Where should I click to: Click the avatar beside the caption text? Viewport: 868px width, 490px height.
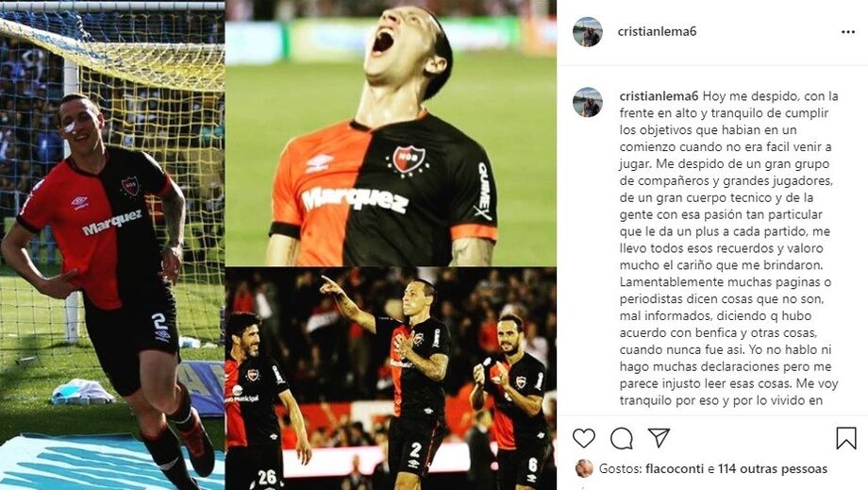pos(588,102)
